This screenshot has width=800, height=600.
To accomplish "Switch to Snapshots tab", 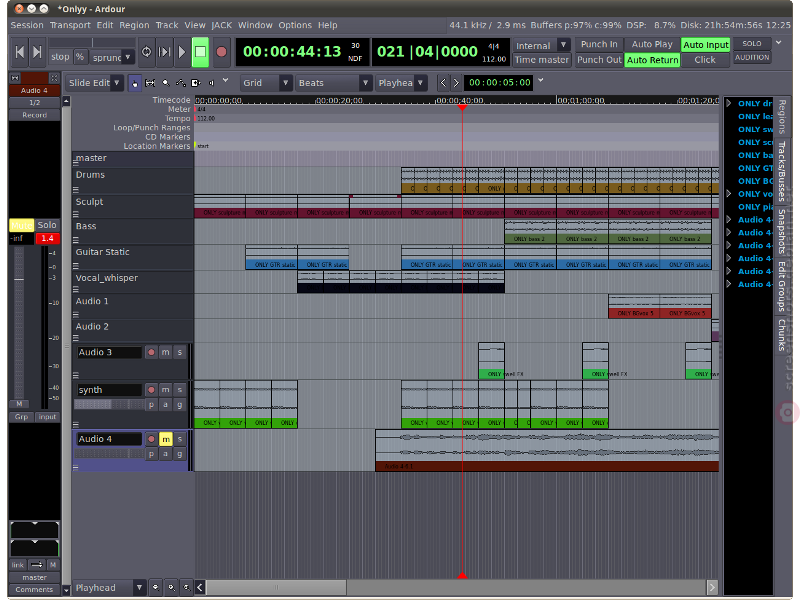I will pyautogui.click(x=782, y=231).
